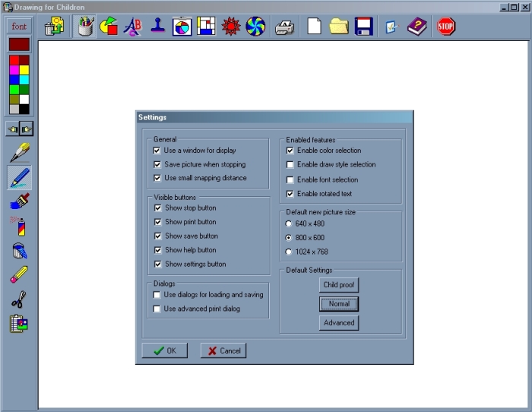The image size is (532, 412).
Task: Click the floppy disk save icon
Action: click(x=363, y=27)
